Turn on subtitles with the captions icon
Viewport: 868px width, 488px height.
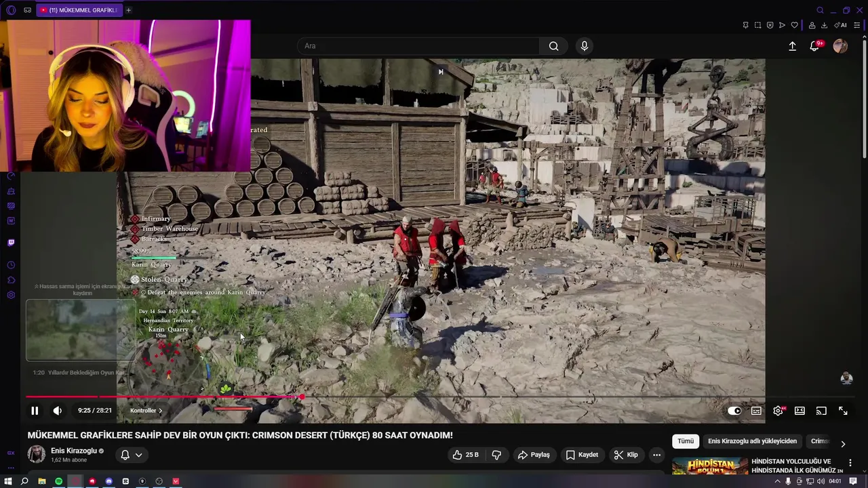click(756, 411)
